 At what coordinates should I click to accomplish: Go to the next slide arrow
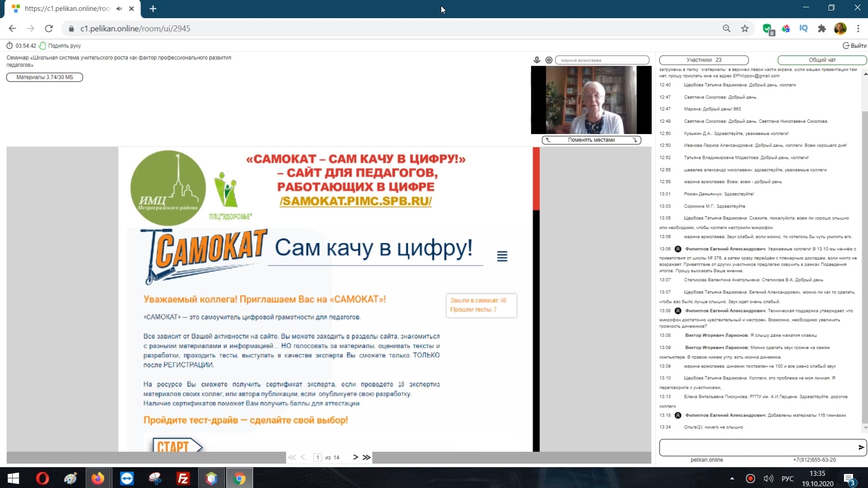[x=355, y=457]
